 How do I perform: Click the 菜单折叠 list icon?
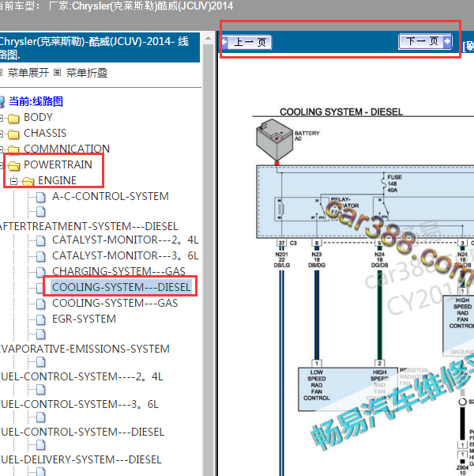[x=57, y=73]
